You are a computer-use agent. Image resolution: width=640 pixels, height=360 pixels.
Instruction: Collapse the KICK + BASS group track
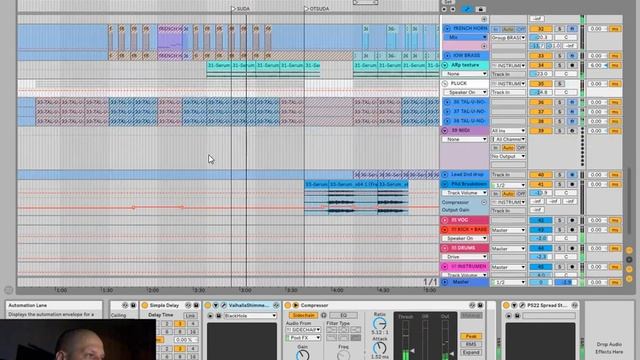445,229
